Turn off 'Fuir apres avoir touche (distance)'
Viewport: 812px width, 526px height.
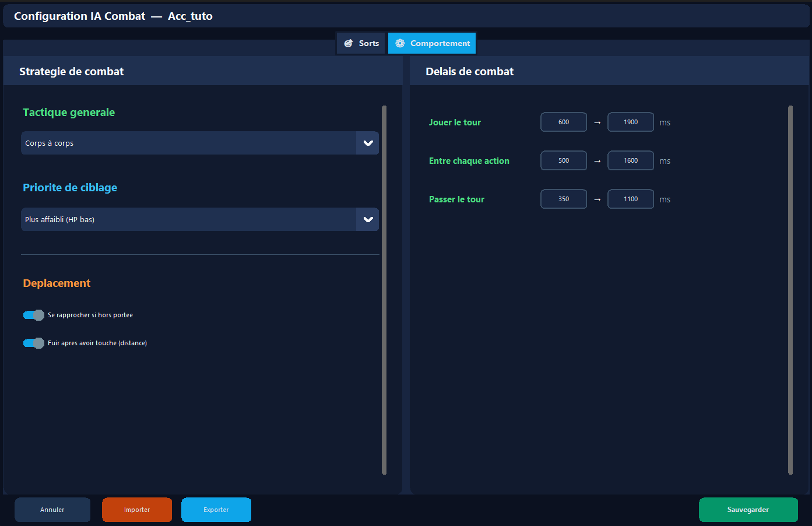33,343
